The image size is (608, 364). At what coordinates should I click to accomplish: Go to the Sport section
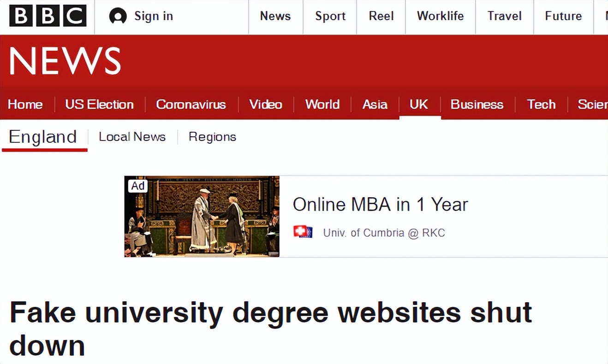330,16
